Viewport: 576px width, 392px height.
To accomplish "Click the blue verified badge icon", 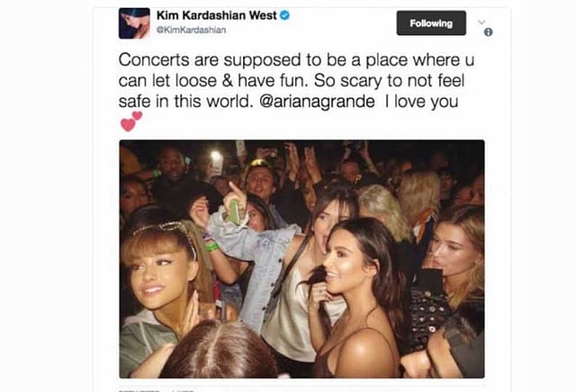I will point(284,15).
